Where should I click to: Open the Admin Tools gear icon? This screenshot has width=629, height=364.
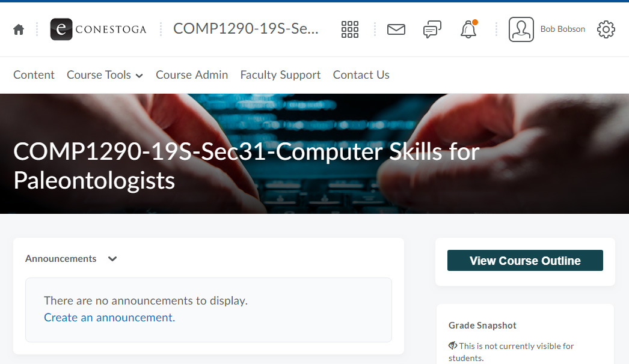[x=606, y=29]
